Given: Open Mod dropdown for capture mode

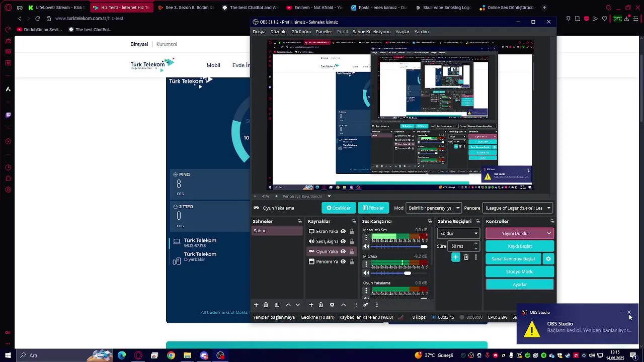Looking at the screenshot, I should point(434,208).
